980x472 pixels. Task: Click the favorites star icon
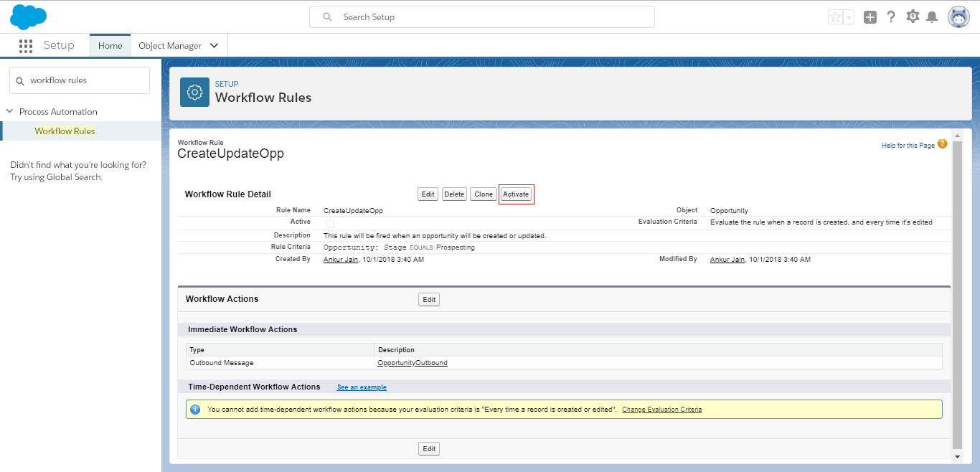[836, 17]
